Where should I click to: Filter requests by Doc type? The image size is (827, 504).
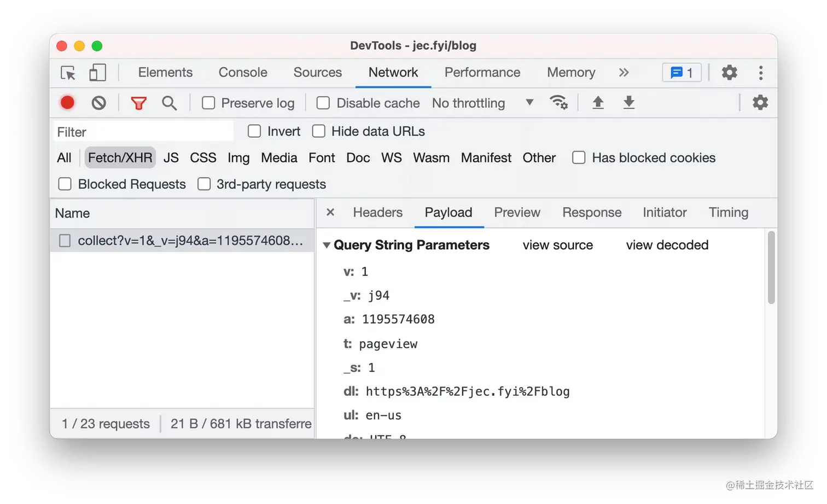(358, 157)
